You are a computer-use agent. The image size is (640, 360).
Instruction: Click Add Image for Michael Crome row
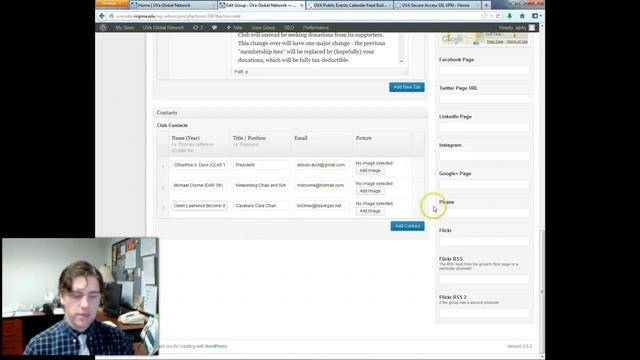tap(370, 191)
